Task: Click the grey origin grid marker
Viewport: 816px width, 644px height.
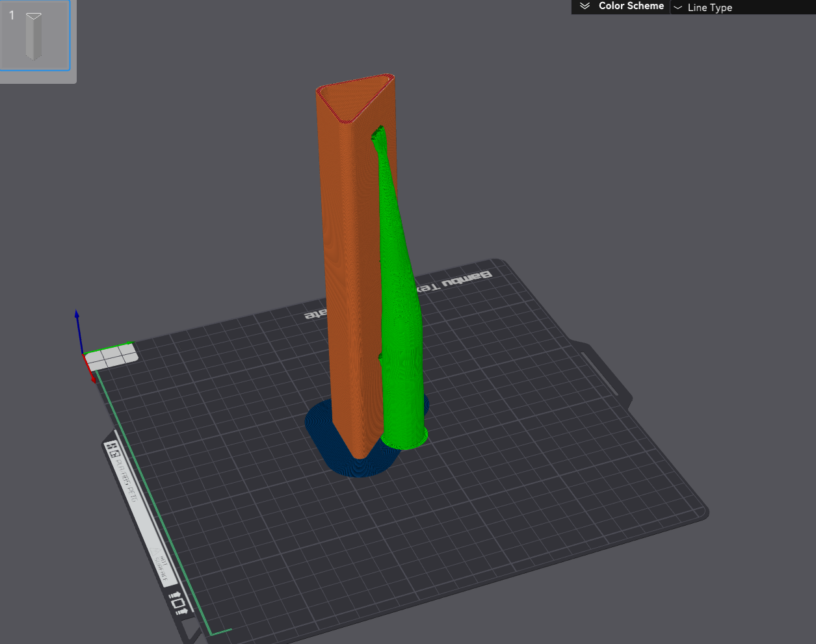Action: click(112, 357)
